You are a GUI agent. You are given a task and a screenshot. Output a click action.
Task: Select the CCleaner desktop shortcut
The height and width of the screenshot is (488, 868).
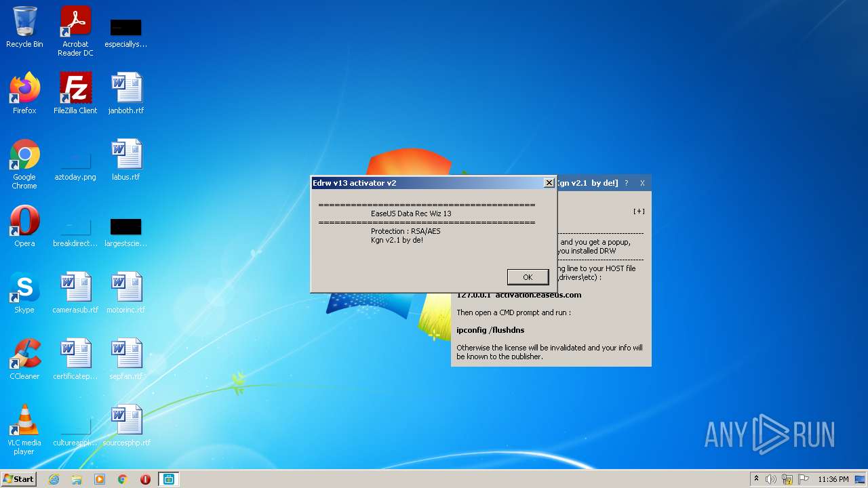point(24,359)
